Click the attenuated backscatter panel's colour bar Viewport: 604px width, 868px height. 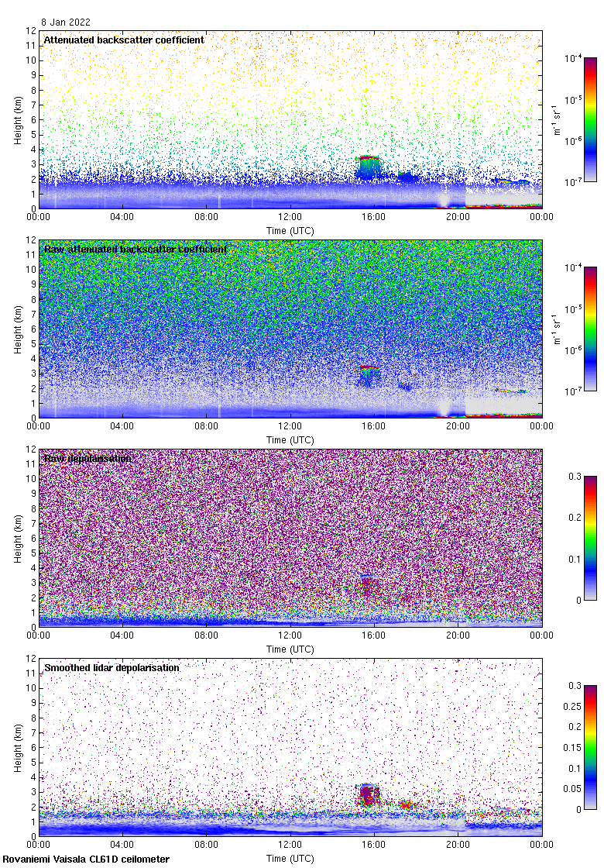point(590,119)
